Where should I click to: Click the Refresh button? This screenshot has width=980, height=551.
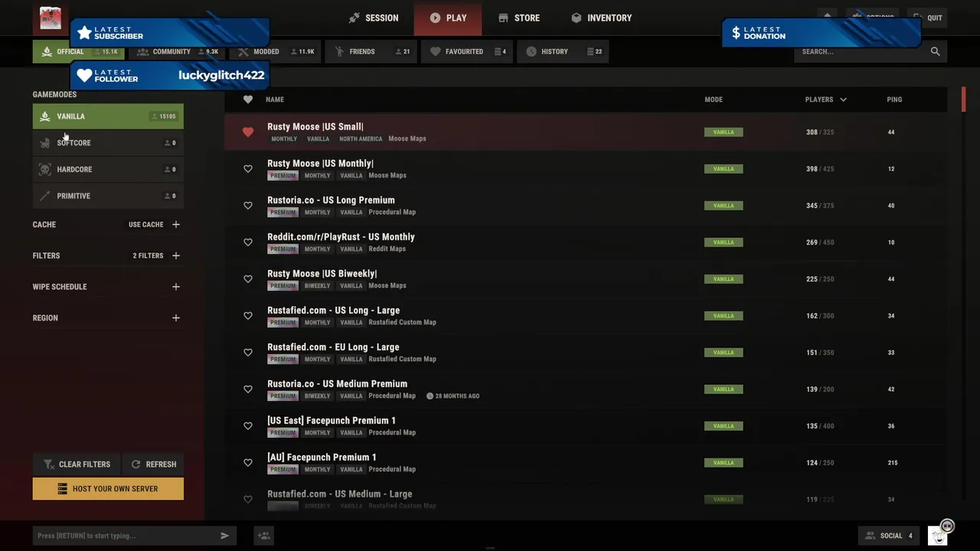coord(153,464)
